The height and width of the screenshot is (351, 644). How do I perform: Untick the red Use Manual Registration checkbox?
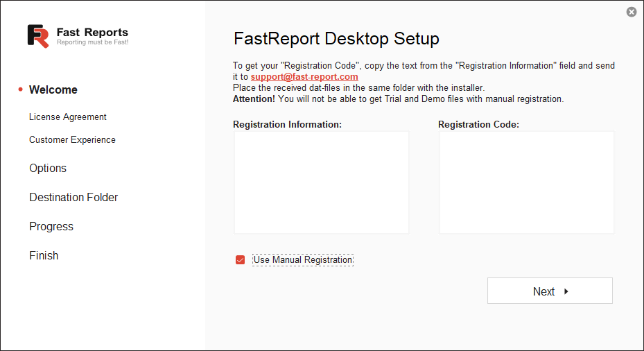241,260
